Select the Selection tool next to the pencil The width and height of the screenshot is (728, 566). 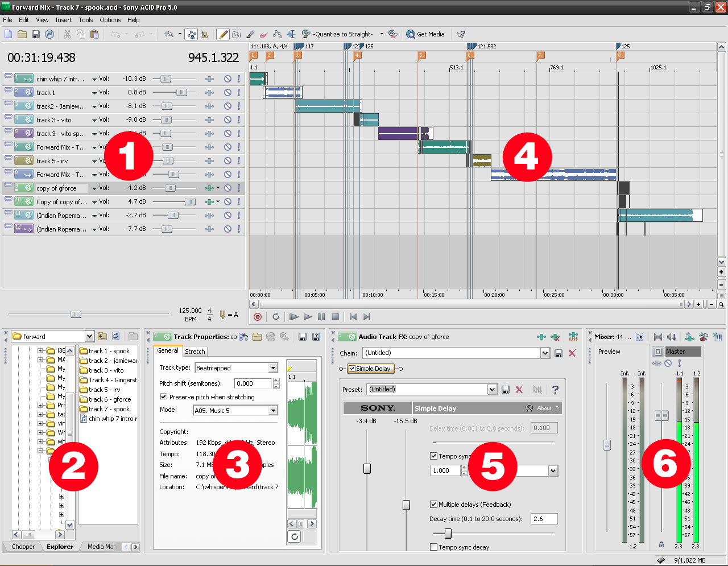point(236,34)
